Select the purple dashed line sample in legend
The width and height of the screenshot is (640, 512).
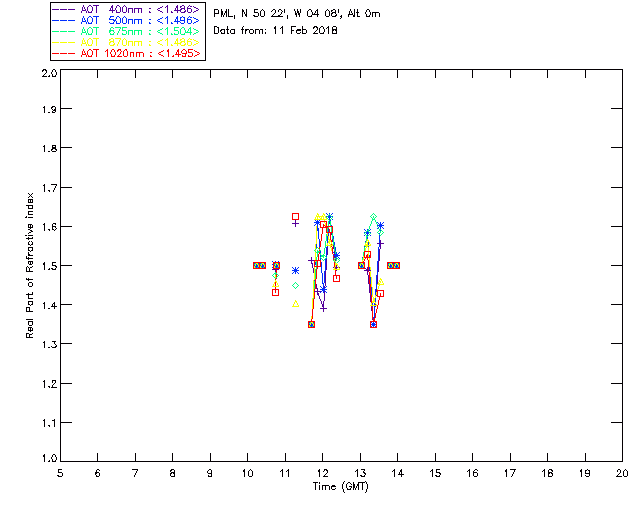tap(64, 9)
